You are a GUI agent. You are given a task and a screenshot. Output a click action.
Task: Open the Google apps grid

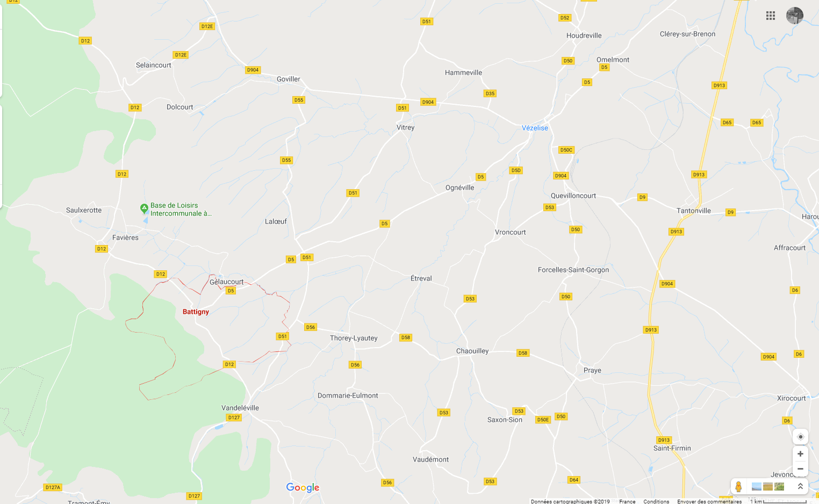(x=771, y=16)
